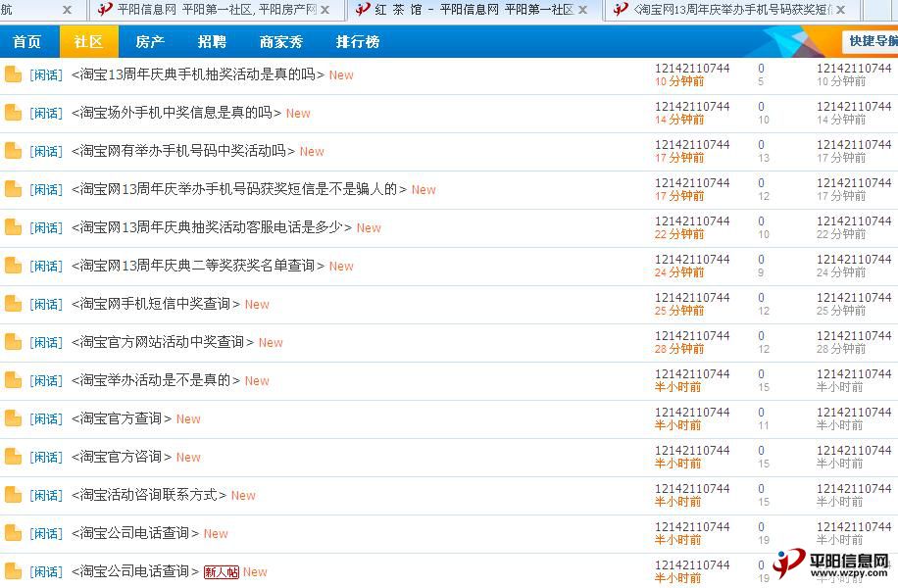Close the 平阳房产网 browser tab

point(325,10)
